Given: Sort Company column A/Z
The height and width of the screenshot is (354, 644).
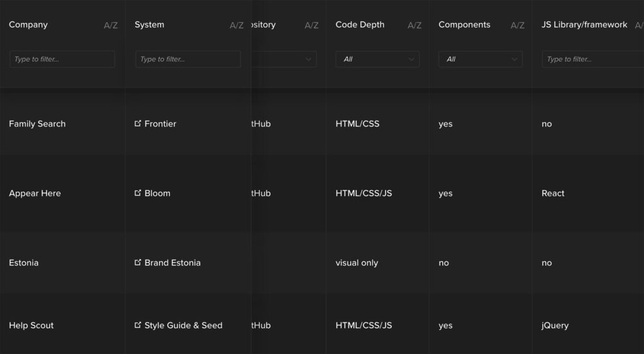Looking at the screenshot, I should click(x=111, y=25).
